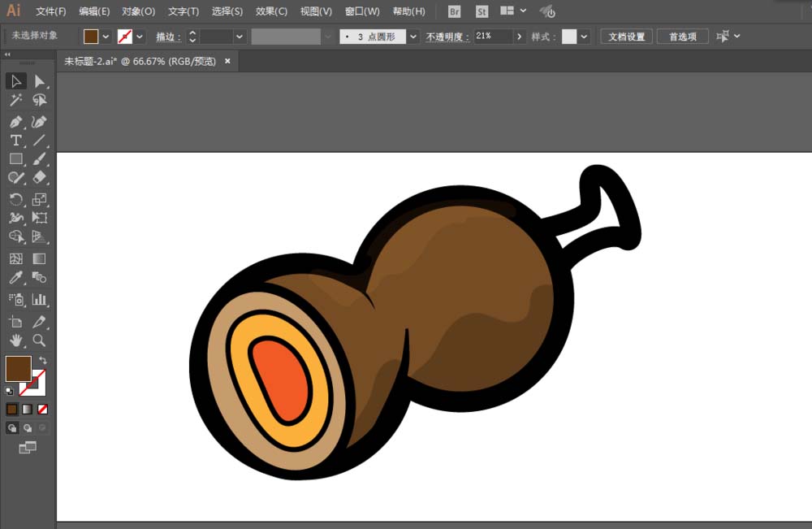Select the Rotate tool
This screenshot has width=812, height=529.
click(x=16, y=199)
